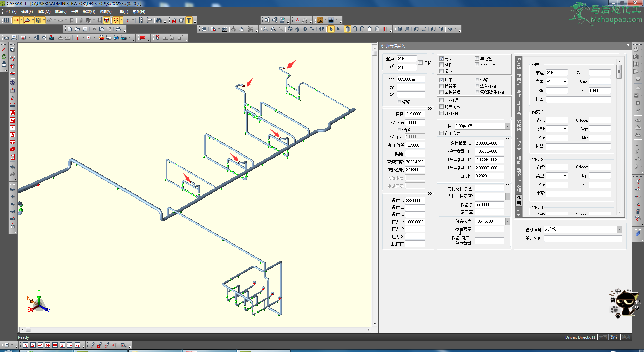Open the 内衬材料密度 dropdown
Viewport: 644px width, 352px height.
coord(508,196)
